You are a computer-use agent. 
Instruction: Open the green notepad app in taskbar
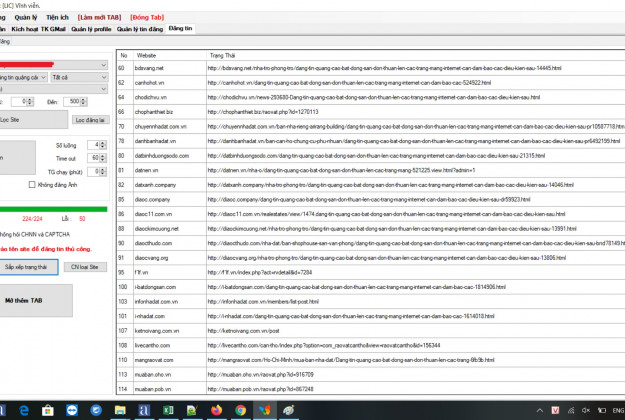click(x=192, y=410)
